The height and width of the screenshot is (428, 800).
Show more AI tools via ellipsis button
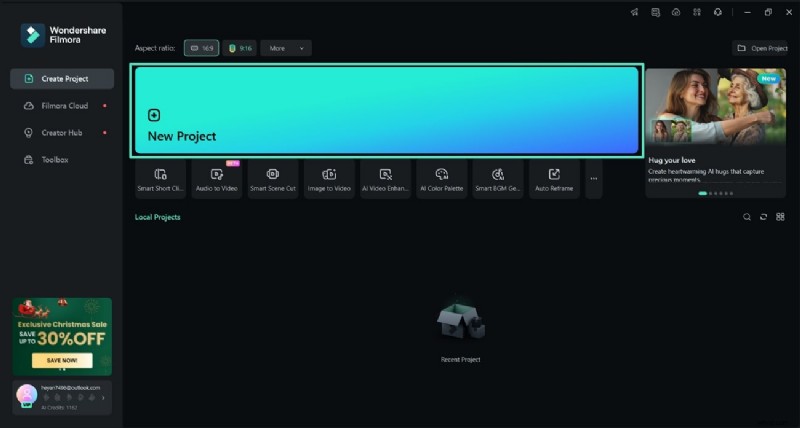[x=594, y=179]
